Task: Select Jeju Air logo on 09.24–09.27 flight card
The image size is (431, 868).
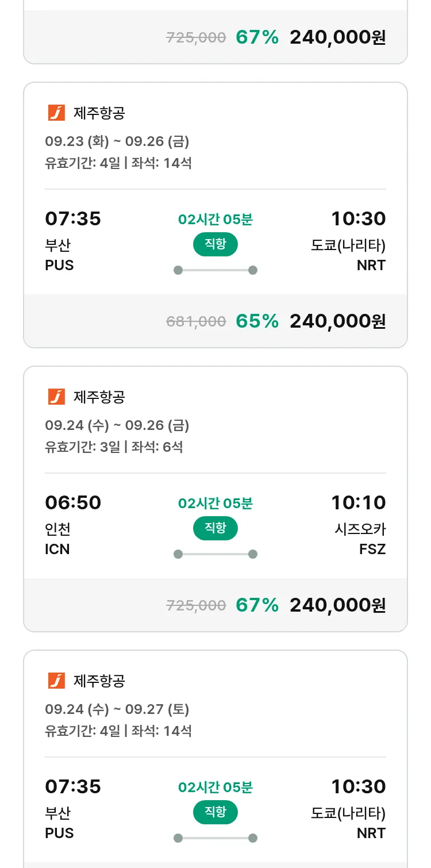Action: tap(56, 681)
